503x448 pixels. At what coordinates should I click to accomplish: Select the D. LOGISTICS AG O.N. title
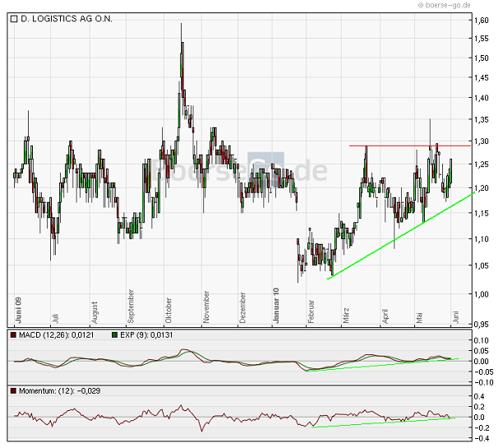(67, 19)
